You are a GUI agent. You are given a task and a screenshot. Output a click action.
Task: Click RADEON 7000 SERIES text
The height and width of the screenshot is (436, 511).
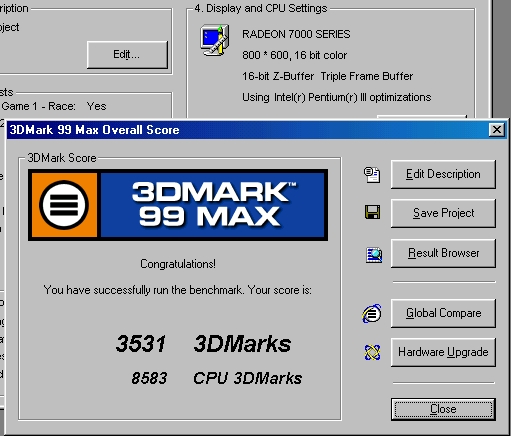click(x=296, y=34)
